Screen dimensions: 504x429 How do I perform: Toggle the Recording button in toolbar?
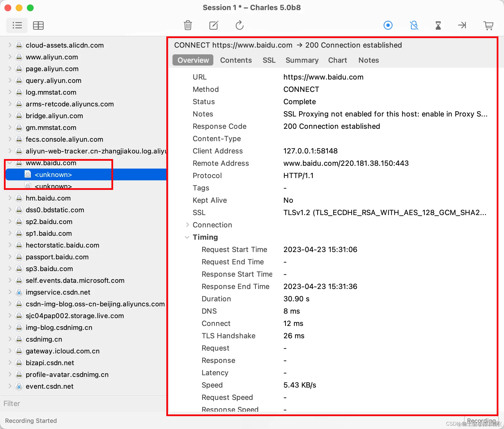pyautogui.click(x=388, y=25)
